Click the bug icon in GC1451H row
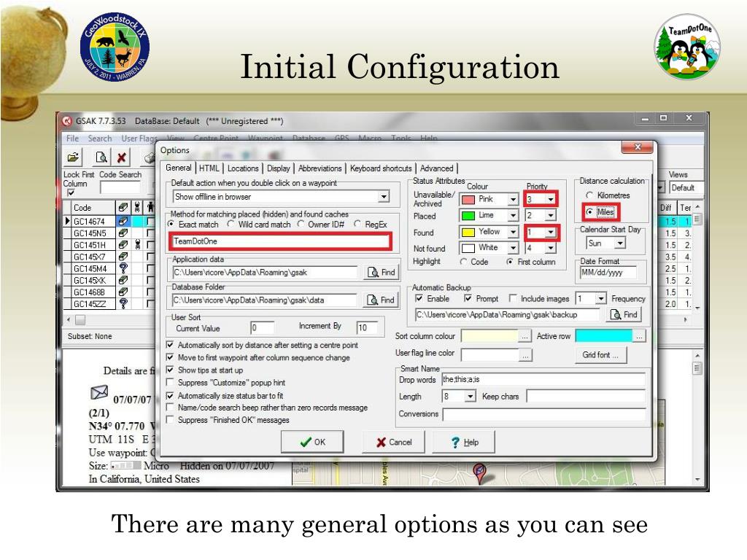 (137, 245)
